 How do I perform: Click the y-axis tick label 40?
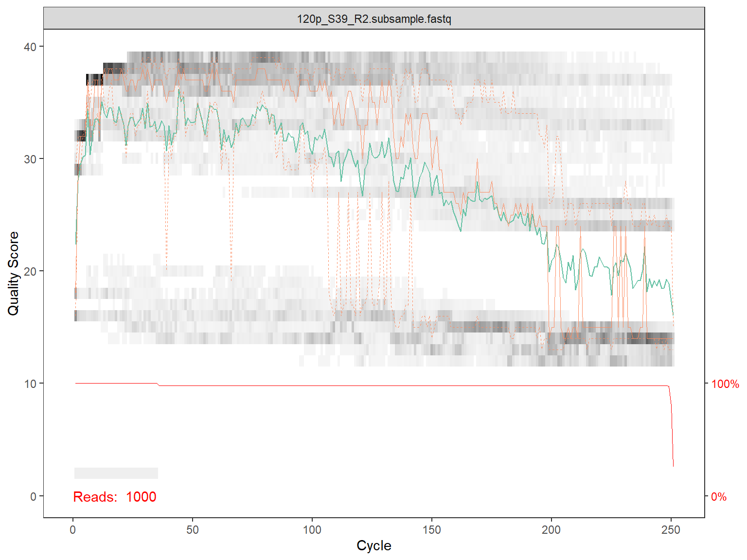point(30,47)
